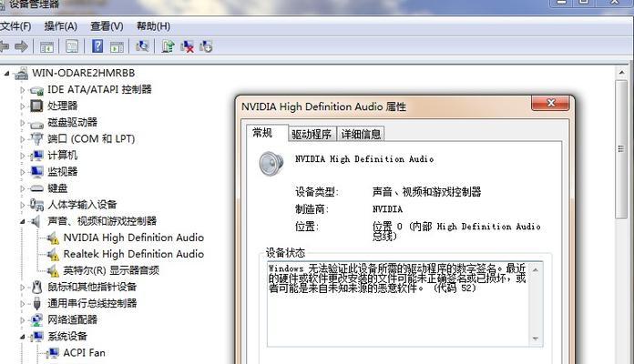The width and height of the screenshot is (634, 364).
Task: Click the 设备类型 value text
Action: pos(426,191)
